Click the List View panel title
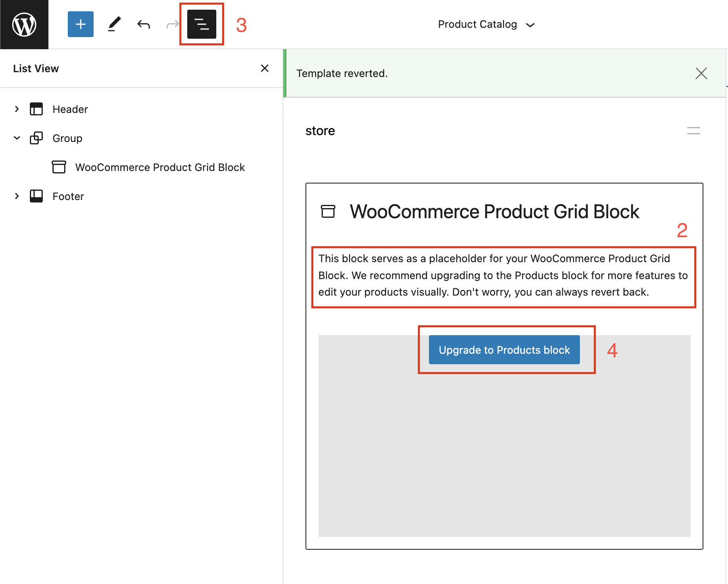Image resolution: width=728 pixels, height=584 pixels. tap(36, 69)
